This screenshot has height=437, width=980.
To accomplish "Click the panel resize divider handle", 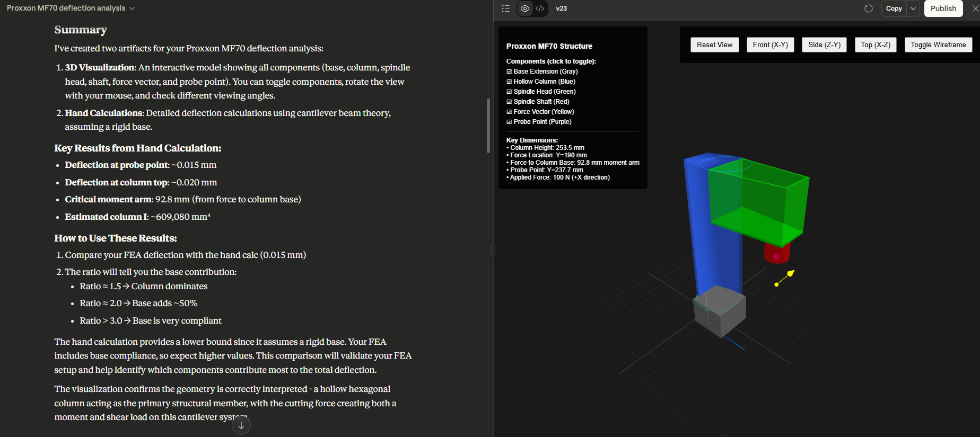I will (493, 249).
